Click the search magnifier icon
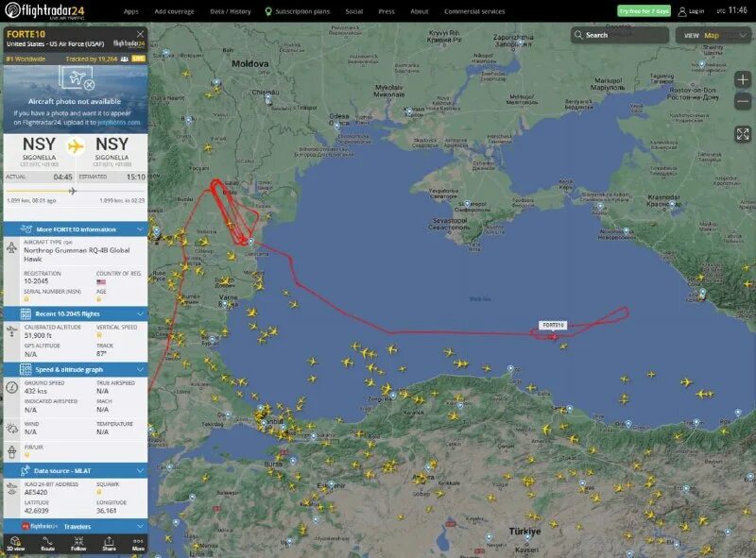756x558 pixels. (x=577, y=34)
